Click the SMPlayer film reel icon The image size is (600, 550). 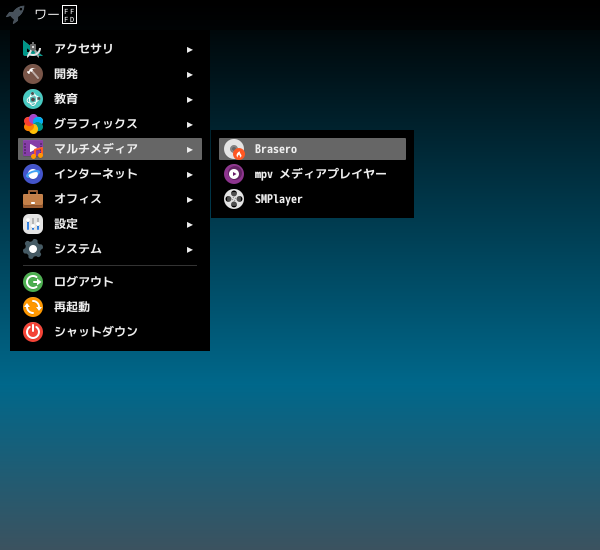[234, 199]
